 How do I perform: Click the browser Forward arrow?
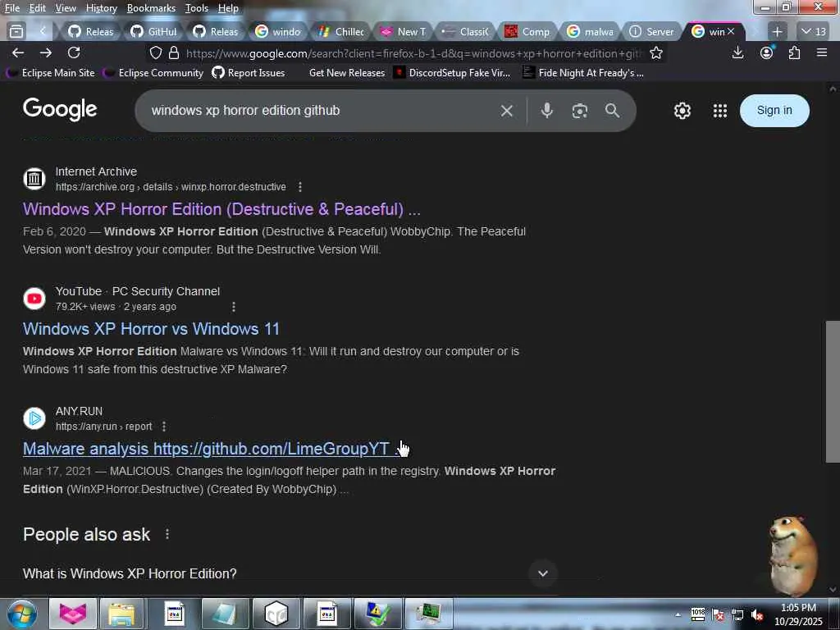tap(46, 52)
